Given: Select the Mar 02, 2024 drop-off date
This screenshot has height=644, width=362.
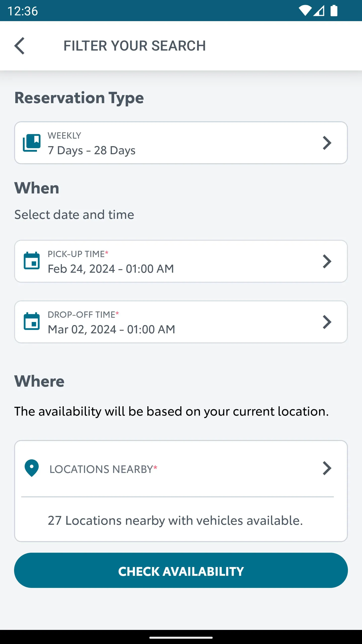Looking at the screenshot, I should (x=111, y=329).
